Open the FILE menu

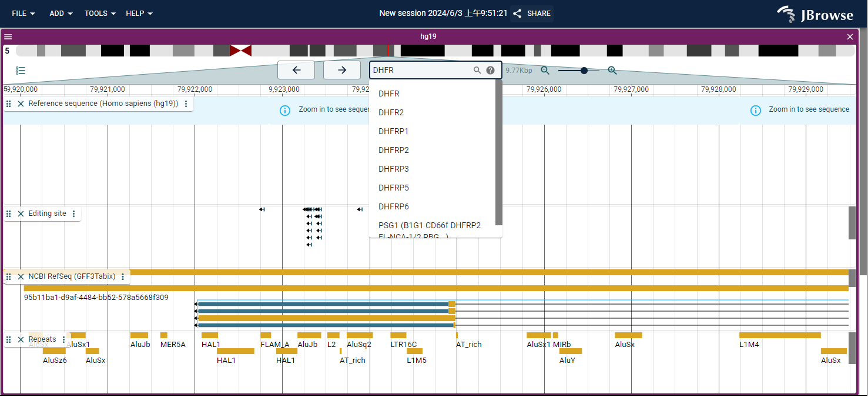click(24, 14)
